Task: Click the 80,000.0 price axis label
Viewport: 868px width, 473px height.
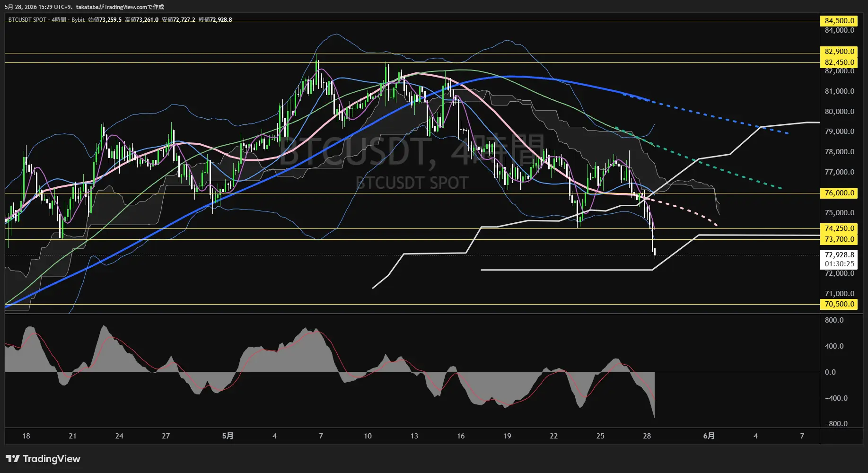Action: 840,112
